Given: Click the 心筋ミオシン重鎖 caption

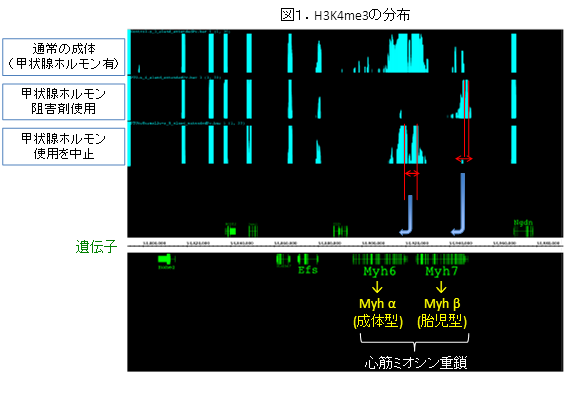Looking at the screenshot, I should (416, 363).
